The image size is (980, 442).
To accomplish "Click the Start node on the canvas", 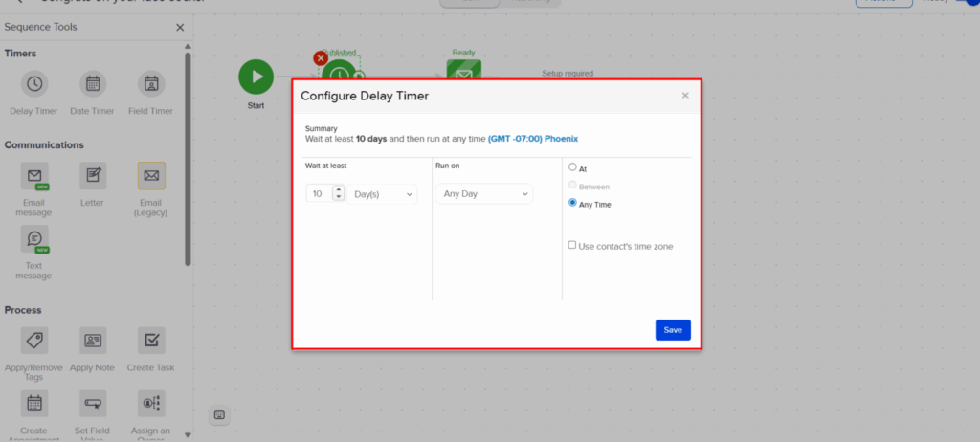I will [x=256, y=77].
